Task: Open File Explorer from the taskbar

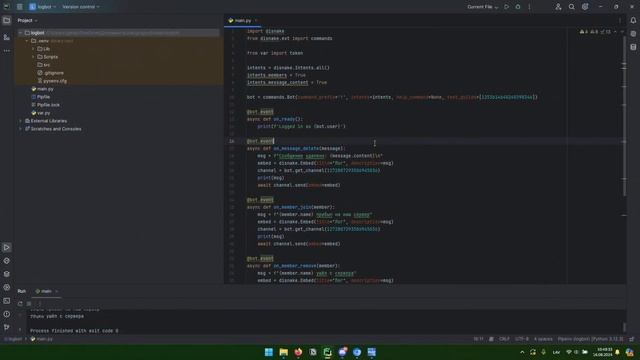Action: [283, 352]
